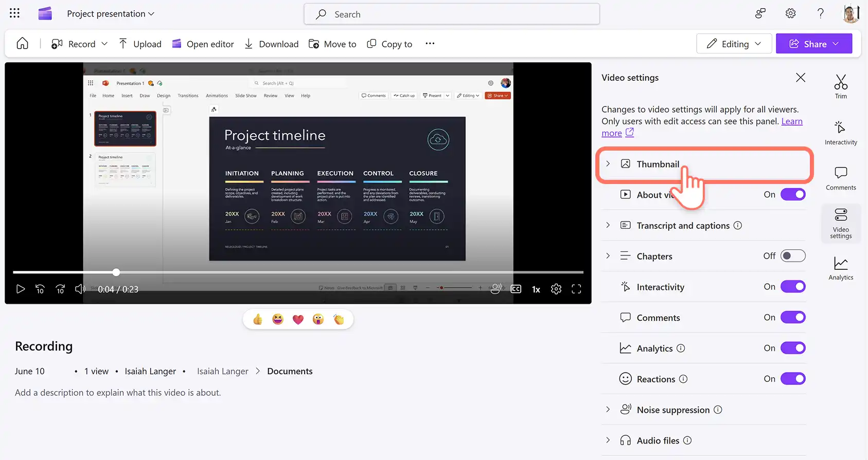Disable the Reactions toggle
Image resolution: width=868 pixels, height=460 pixels.
click(793, 379)
